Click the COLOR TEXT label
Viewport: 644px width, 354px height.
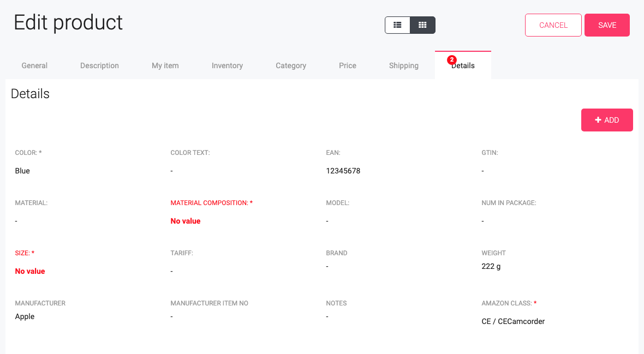(190, 153)
